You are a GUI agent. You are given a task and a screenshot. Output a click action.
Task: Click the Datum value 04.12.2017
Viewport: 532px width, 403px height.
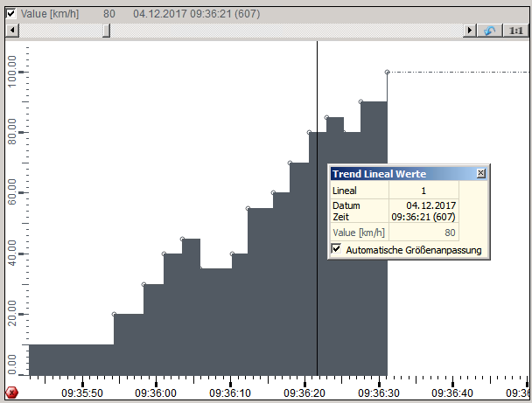423,205
